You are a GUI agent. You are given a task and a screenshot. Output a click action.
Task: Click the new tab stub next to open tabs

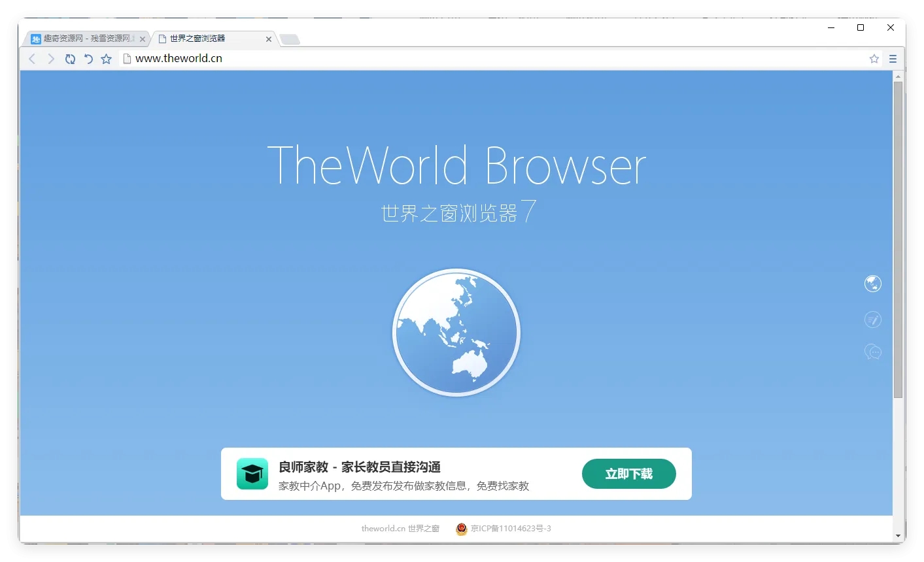tap(290, 39)
